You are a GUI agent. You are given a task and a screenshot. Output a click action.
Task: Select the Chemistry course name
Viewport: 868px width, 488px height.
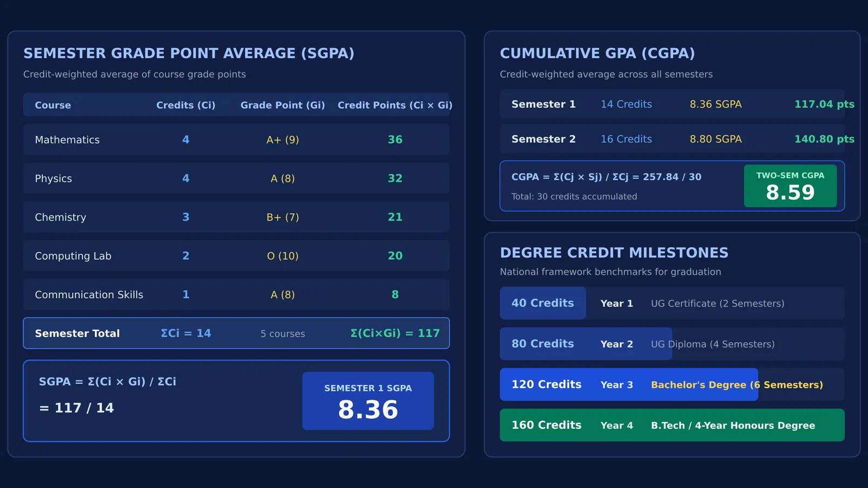60,217
